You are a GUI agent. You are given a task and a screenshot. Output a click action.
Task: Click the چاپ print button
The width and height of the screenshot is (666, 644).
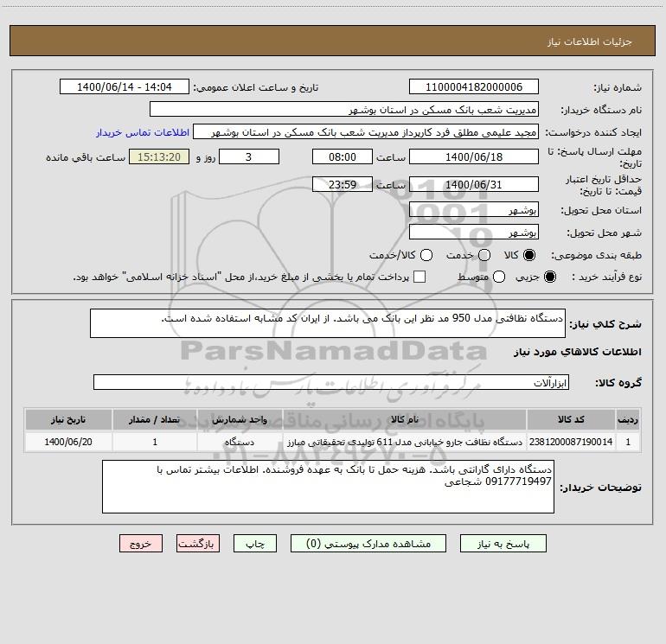click(255, 544)
